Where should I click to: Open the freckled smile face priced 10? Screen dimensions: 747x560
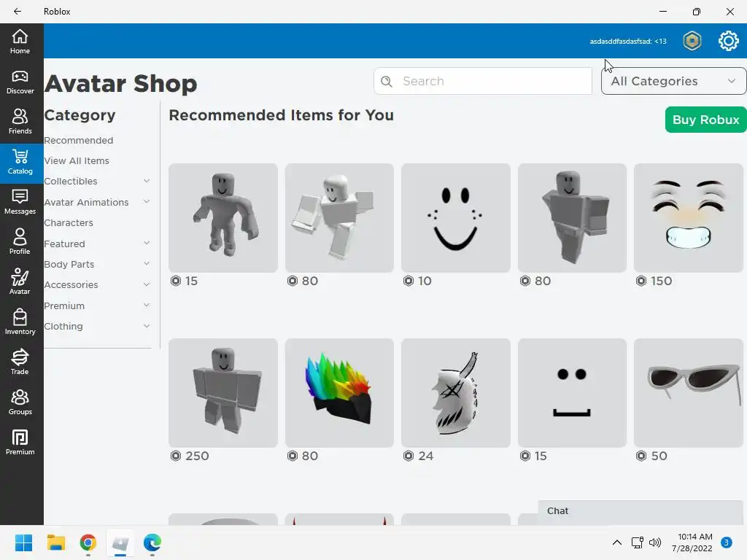[x=455, y=218]
